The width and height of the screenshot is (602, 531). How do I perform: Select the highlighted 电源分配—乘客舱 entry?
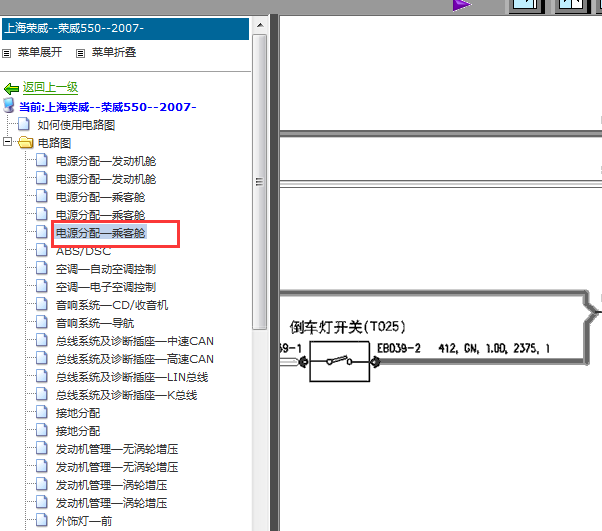click(100, 233)
